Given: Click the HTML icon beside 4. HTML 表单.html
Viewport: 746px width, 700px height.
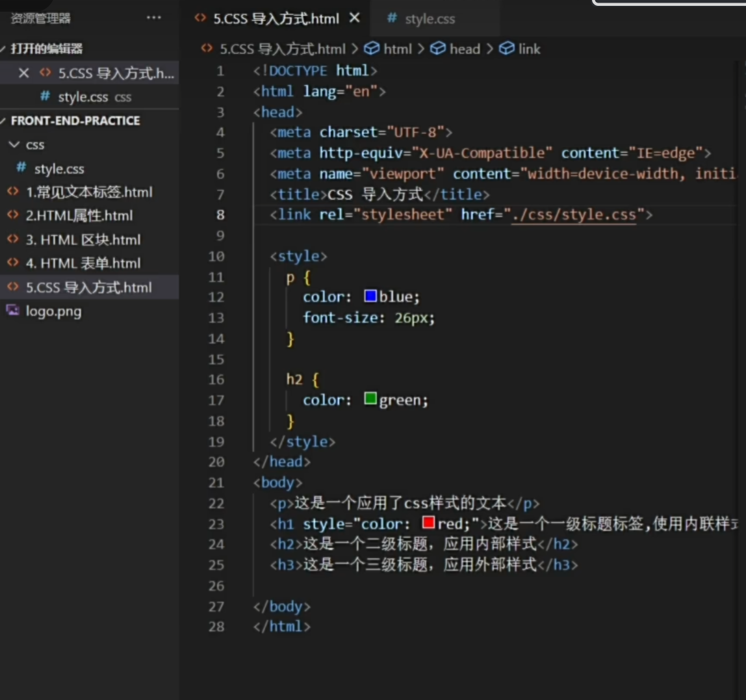Looking at the screenshot, I should pyautogui.click(x=13, y=263).
